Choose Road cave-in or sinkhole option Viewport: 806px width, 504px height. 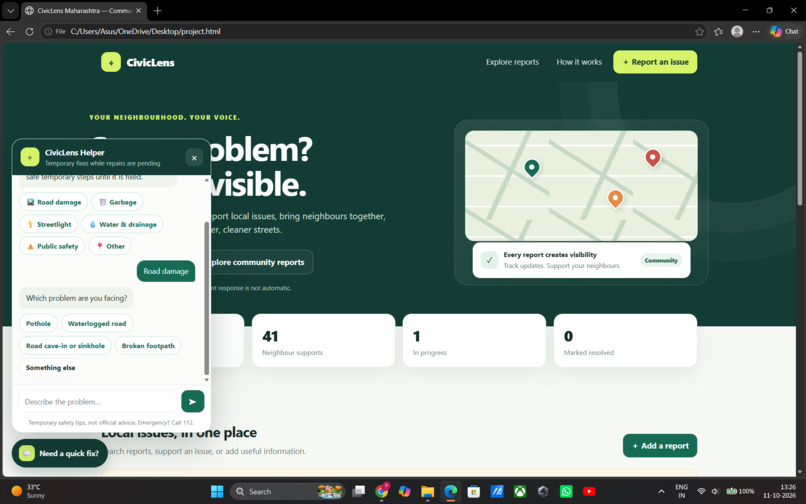pyautogui.click(x=65, y=346)
